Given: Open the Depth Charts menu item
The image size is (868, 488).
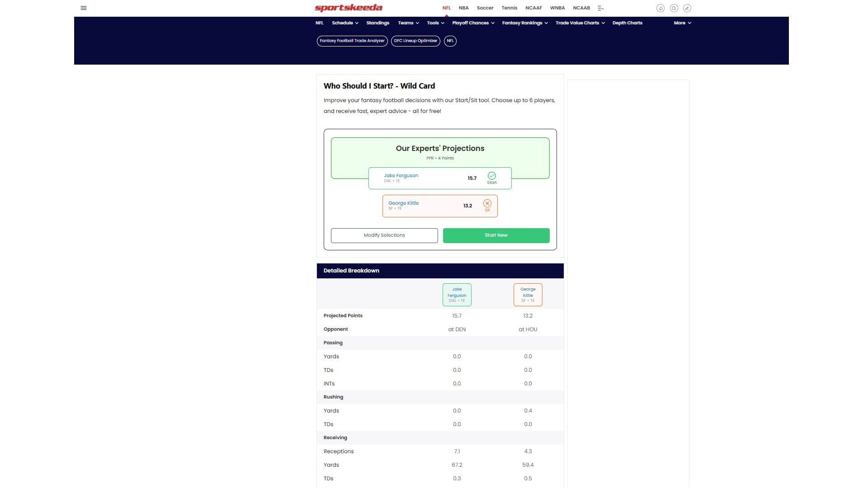Looking at the screenshot, I should [627, 23].
